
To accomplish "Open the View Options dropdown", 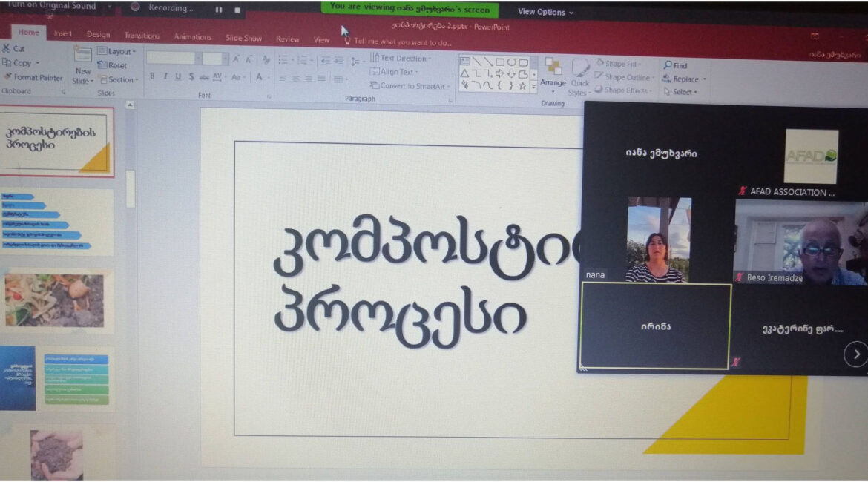I will pos(545,12).
